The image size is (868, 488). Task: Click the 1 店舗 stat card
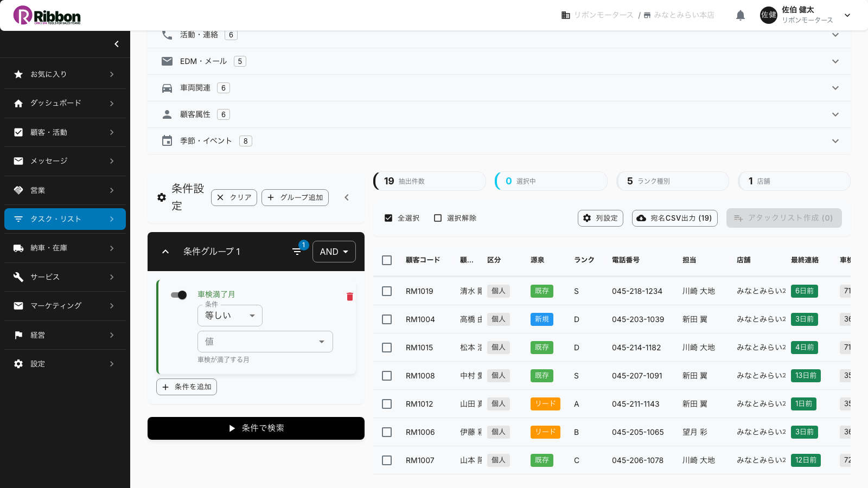coord(794,181)
